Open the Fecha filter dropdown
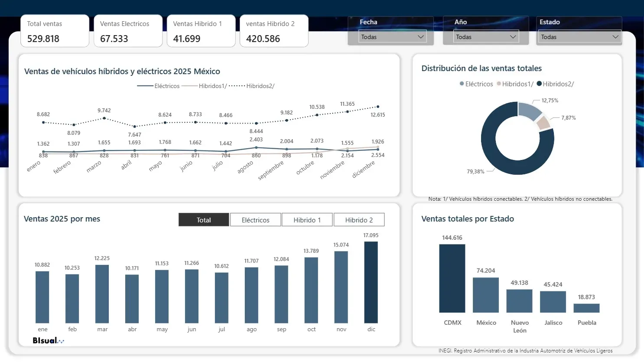644x362 pixels. [391, 37]
